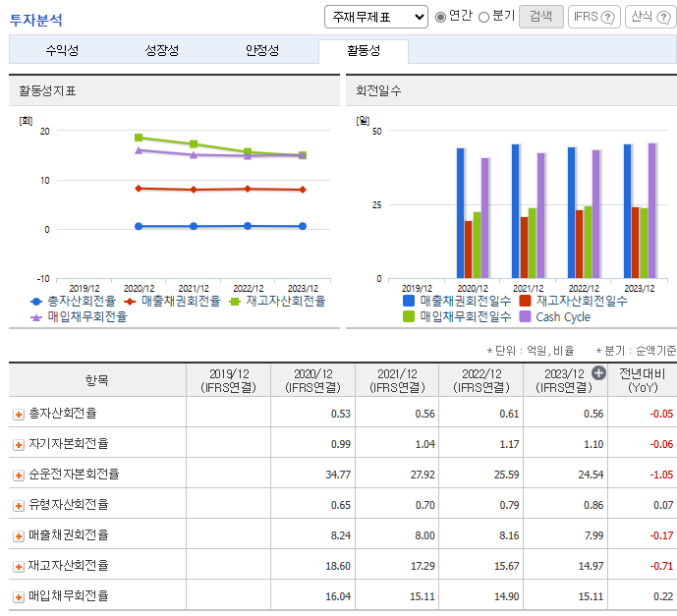Select the 분기 radio button
The width and height of the screenshot is (677, 616).
[484, 17]
